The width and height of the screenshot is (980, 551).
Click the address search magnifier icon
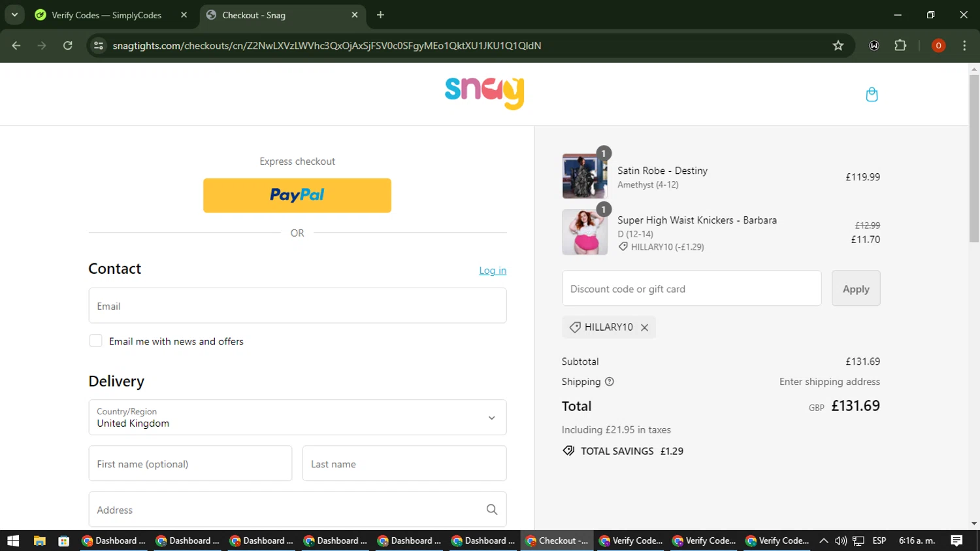[x=491, y=509]
